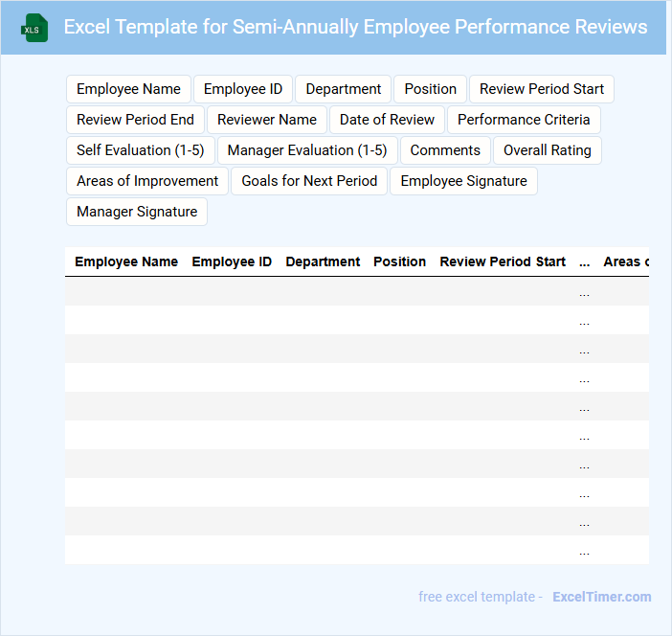Viewport: 672px width, 636px height.
Task: Choose the Areas of Improvement tag
Action: tap(147, 181)
